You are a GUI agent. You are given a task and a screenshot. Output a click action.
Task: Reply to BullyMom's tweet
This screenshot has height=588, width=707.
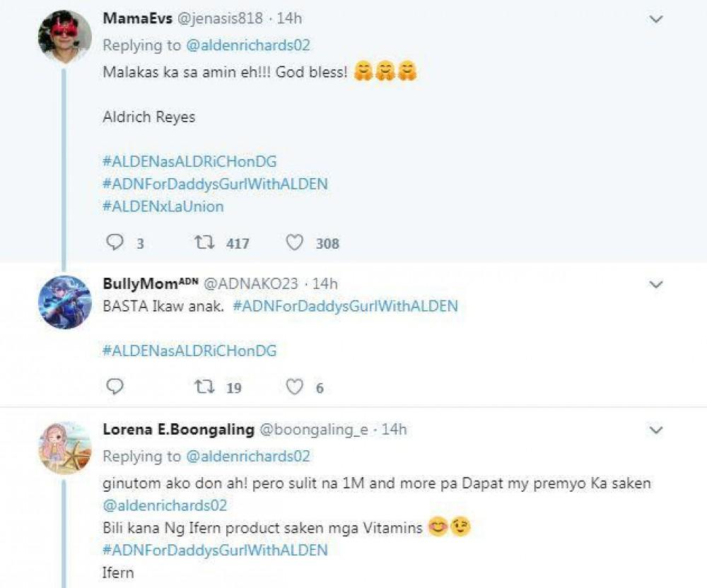point(115,387)
